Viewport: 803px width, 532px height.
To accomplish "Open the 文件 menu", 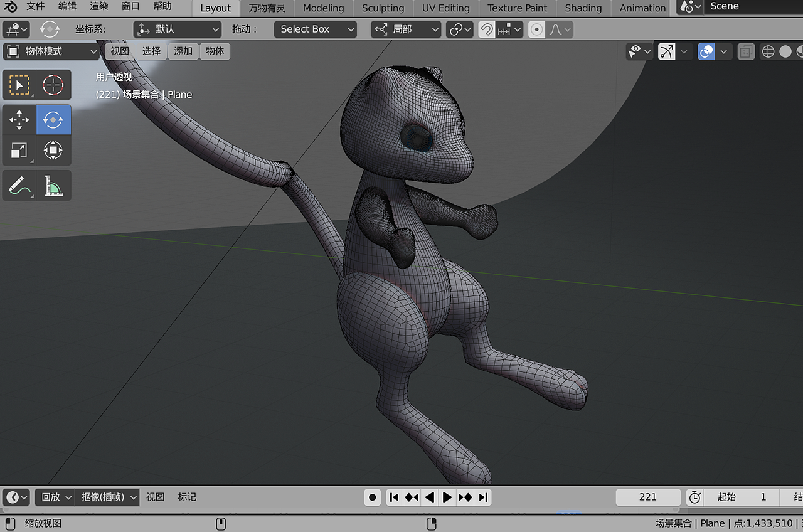I will [36, 7].
